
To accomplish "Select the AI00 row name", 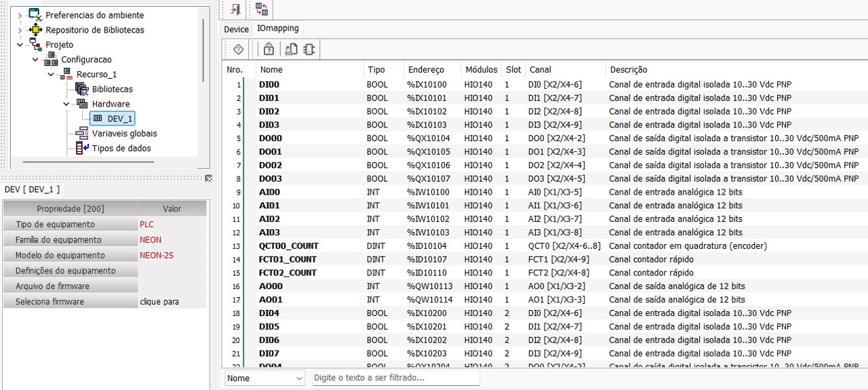I will click(x=269, y=192).
